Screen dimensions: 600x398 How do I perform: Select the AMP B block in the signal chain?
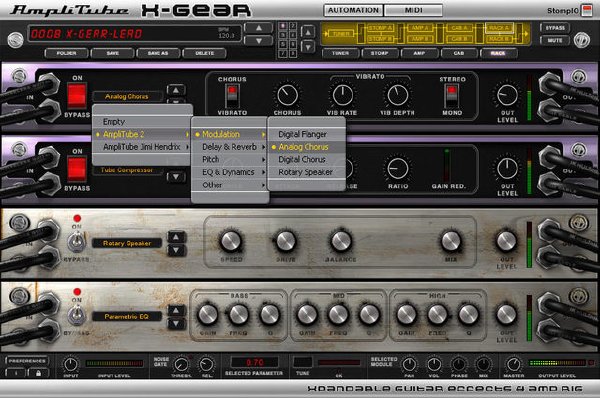click(x=420, y=39)
